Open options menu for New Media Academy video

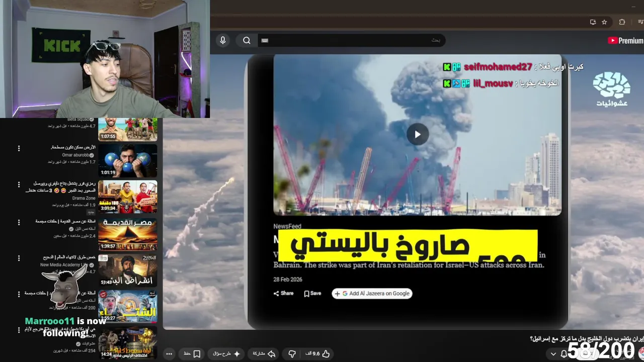tap(19, 258)
